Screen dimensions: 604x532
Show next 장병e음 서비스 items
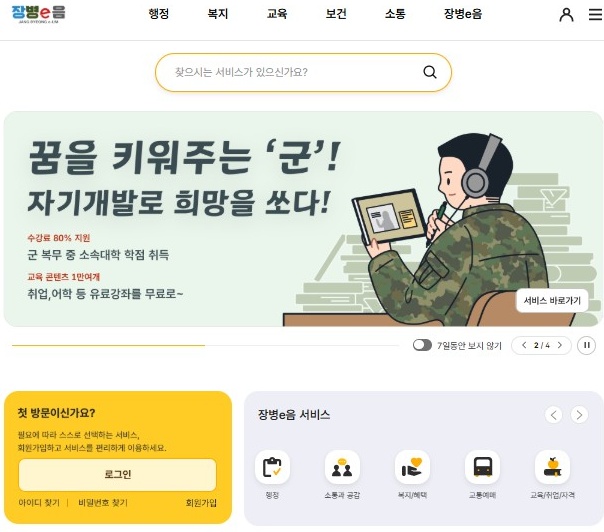[579, 415]
